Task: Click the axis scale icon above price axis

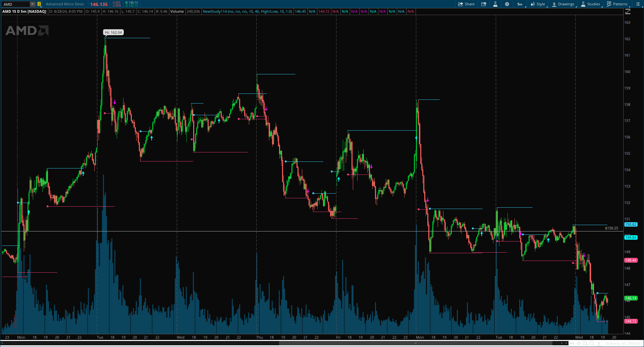Action: [x=628, y=11]
